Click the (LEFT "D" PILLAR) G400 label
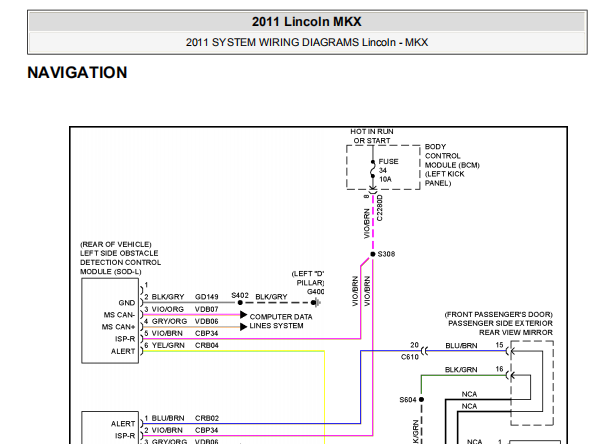Viewport: 605px width, 444px height. point(308,283)
